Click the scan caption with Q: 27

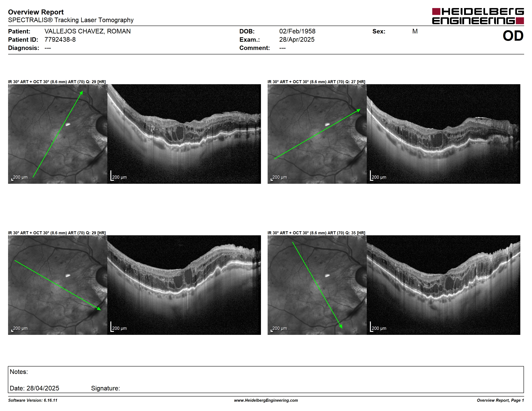pyautogui.click(x=316, y=82)
